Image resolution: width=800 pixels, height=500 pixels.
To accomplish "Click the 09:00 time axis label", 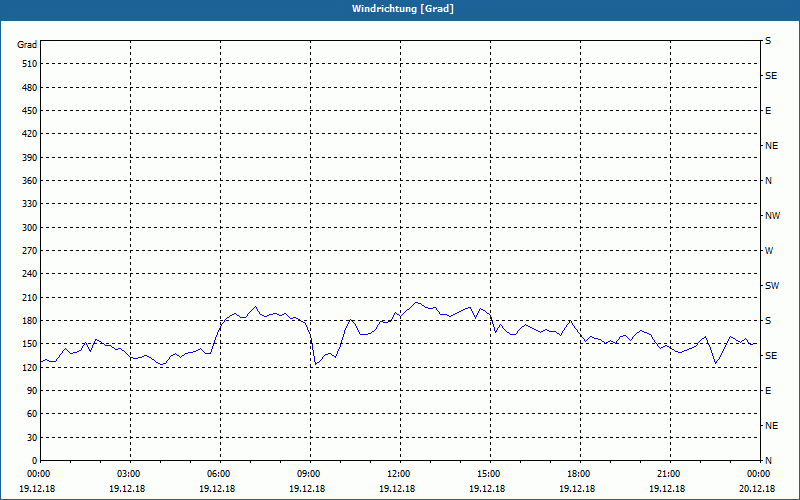I will [308, 474].
